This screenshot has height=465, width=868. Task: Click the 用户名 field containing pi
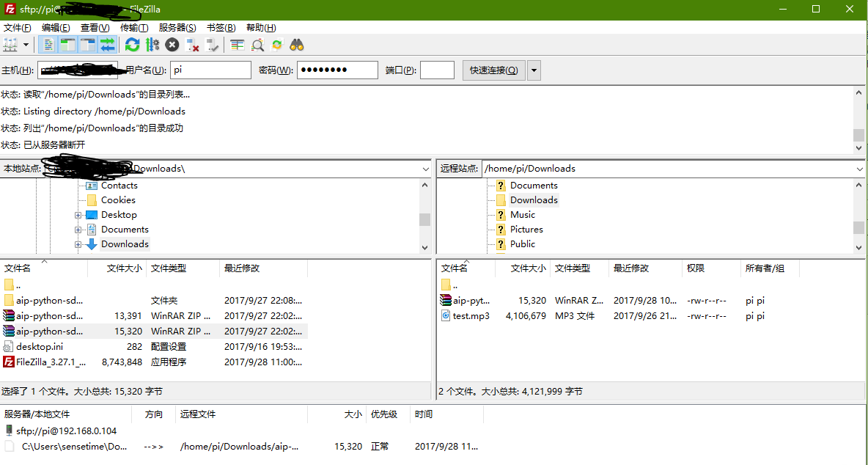[x=210, y=70]
